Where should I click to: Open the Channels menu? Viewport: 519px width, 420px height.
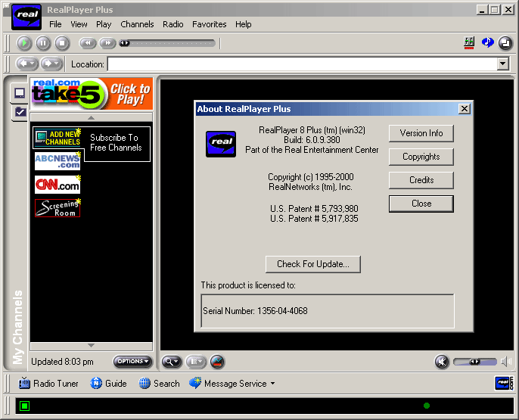tap(137, 24)
